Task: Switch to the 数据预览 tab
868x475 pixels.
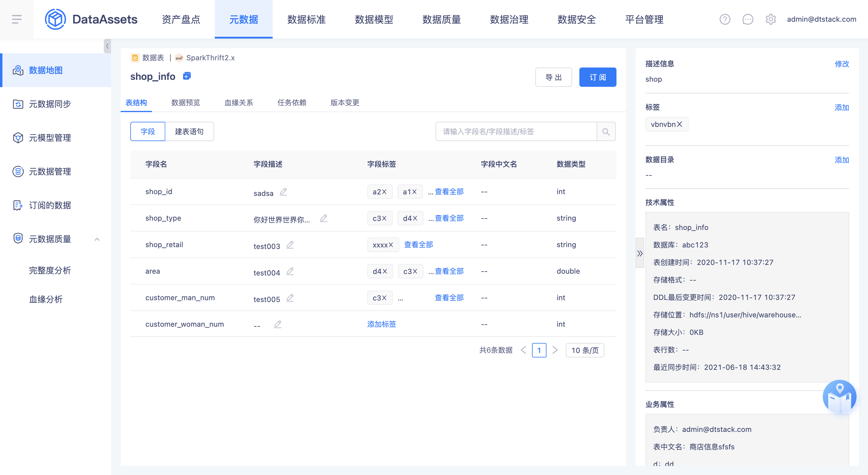Action: pos(185,103)
